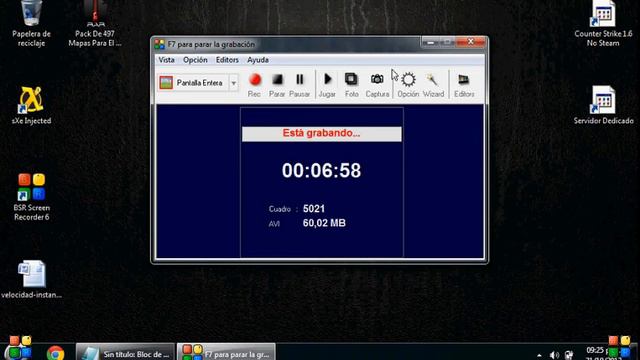Show hidden tray icons arrow
Screen dimensions: 640x360
coord(539,356)
